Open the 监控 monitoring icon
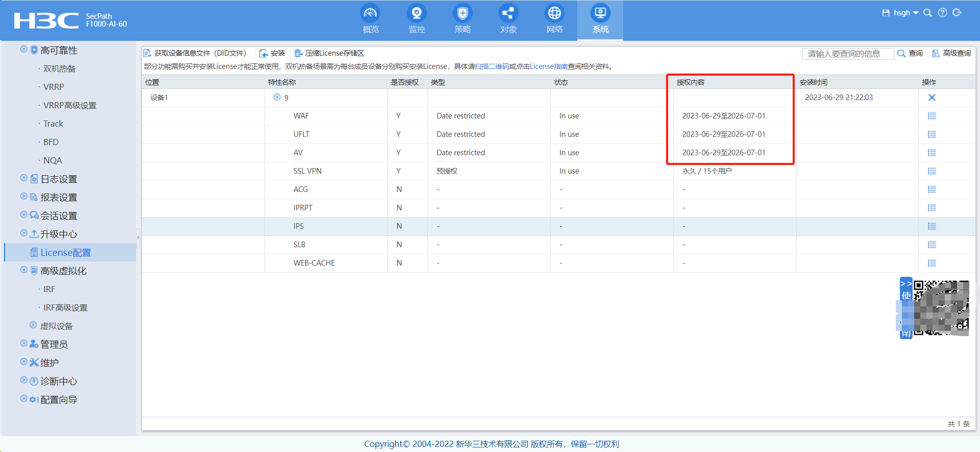The width and height of the screenshot is (980, 452). (416, 14)
